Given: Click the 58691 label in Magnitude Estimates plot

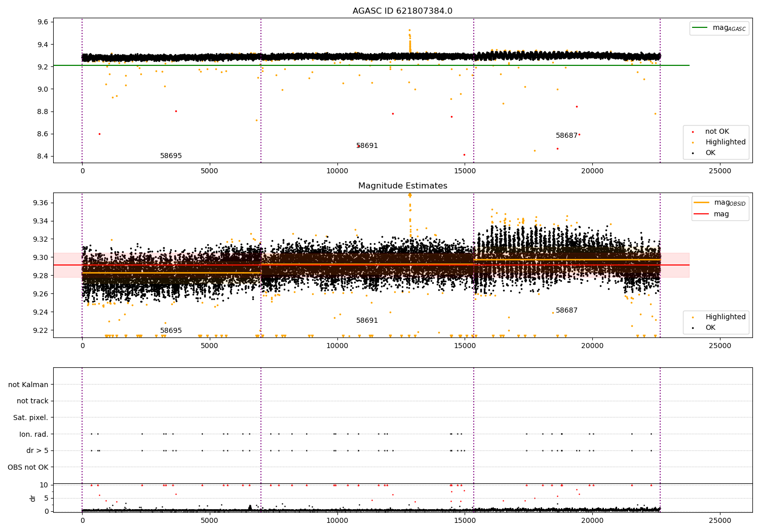Looking at the screenshot, I should (x=367, y=321).
